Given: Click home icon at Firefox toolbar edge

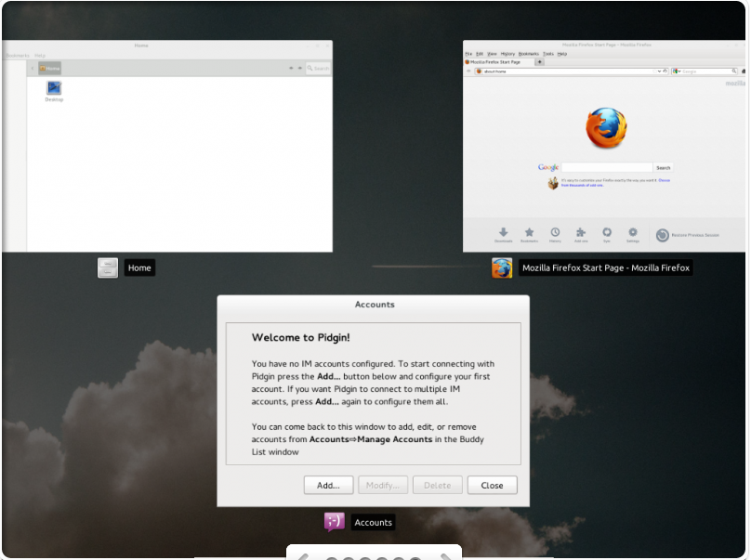Looking at the screenshot, I should (x=744, y=71).
